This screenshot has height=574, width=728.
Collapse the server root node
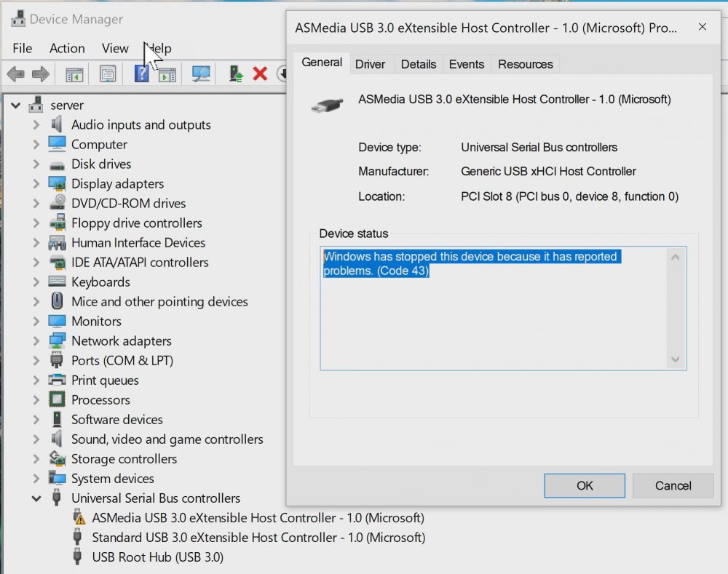pyautogui.click(x=16, y=105)
